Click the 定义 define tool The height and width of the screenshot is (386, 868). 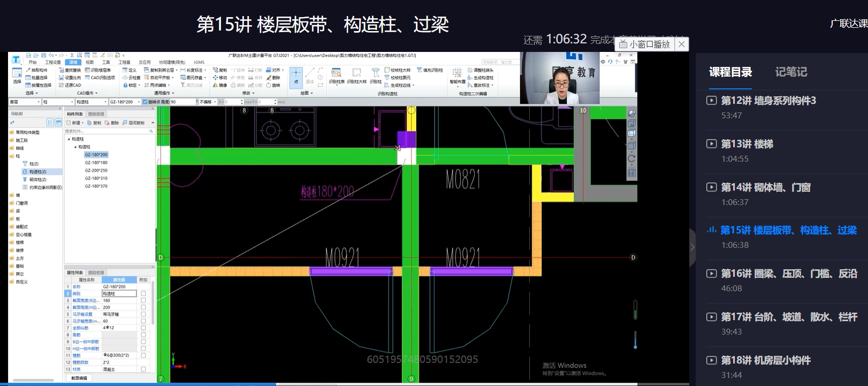tap(130, 70)
